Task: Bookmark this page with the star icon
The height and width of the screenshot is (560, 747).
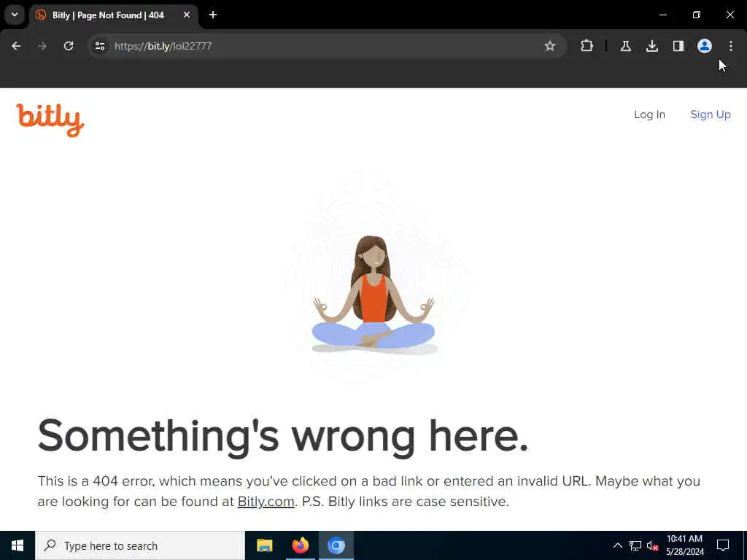Action: [550, 46]
